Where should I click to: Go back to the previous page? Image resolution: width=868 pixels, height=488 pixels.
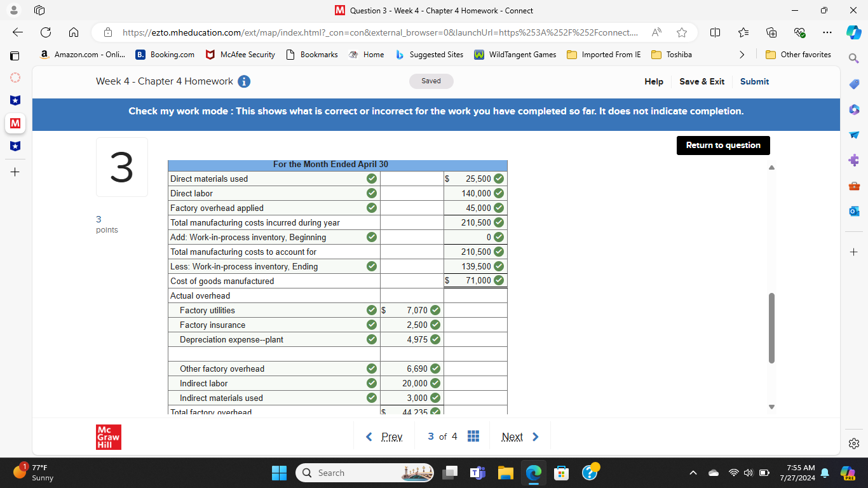pyautogui.click(x=18, y=32)
